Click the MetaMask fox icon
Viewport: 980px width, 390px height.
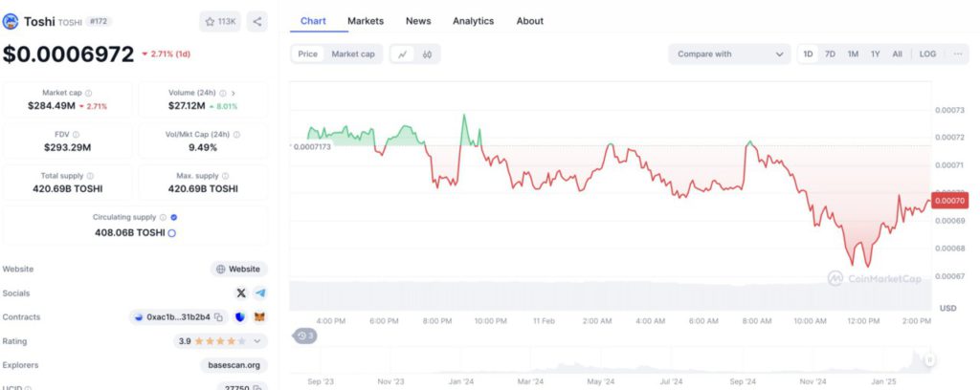258,316
